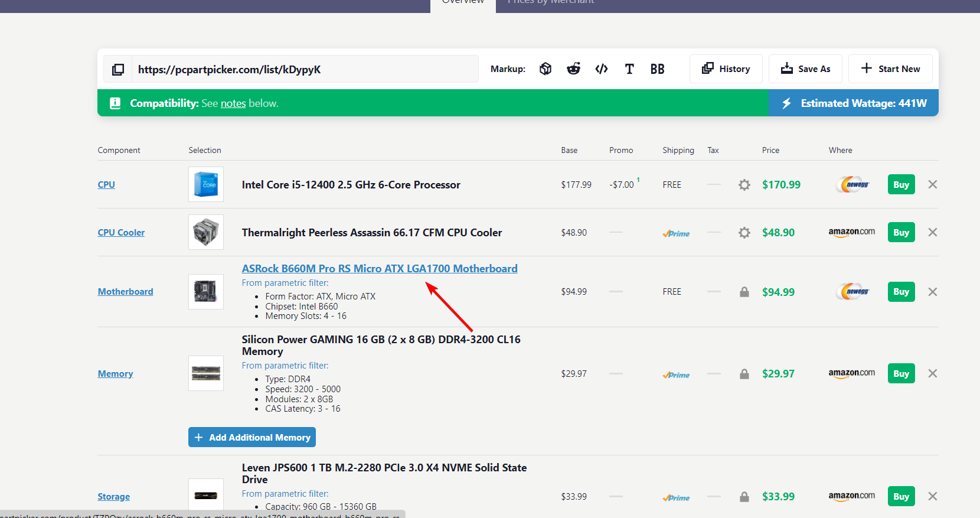
Task: Click the memory product thumbnail
Action: click(206, 373)
